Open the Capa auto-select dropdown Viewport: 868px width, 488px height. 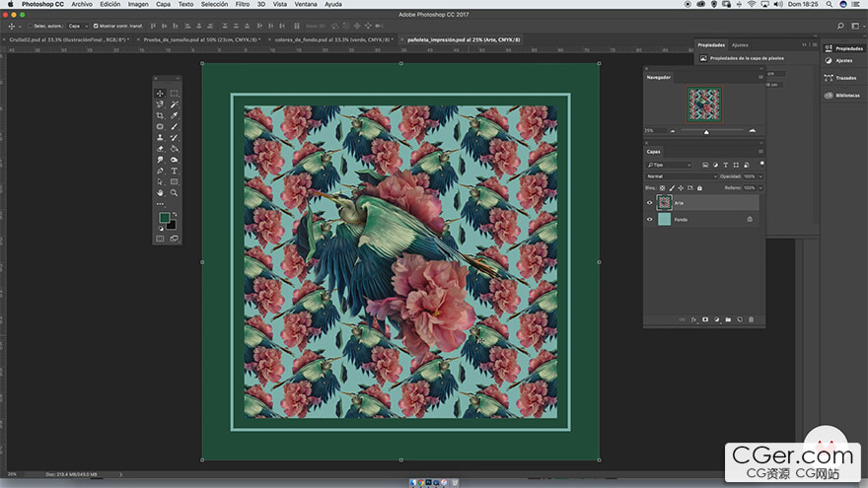(x=78, y=26)
